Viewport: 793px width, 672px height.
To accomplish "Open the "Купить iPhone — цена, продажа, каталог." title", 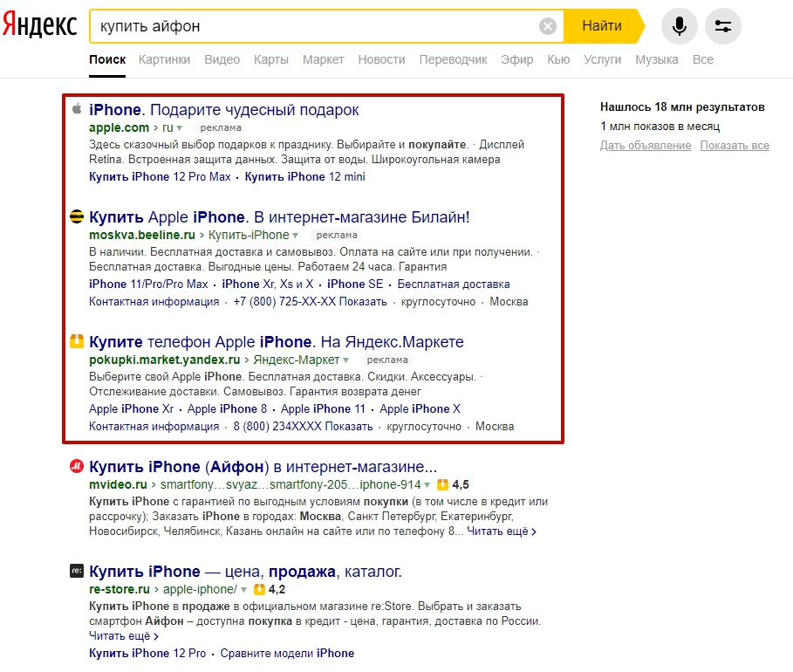I will tap(245, 572).
